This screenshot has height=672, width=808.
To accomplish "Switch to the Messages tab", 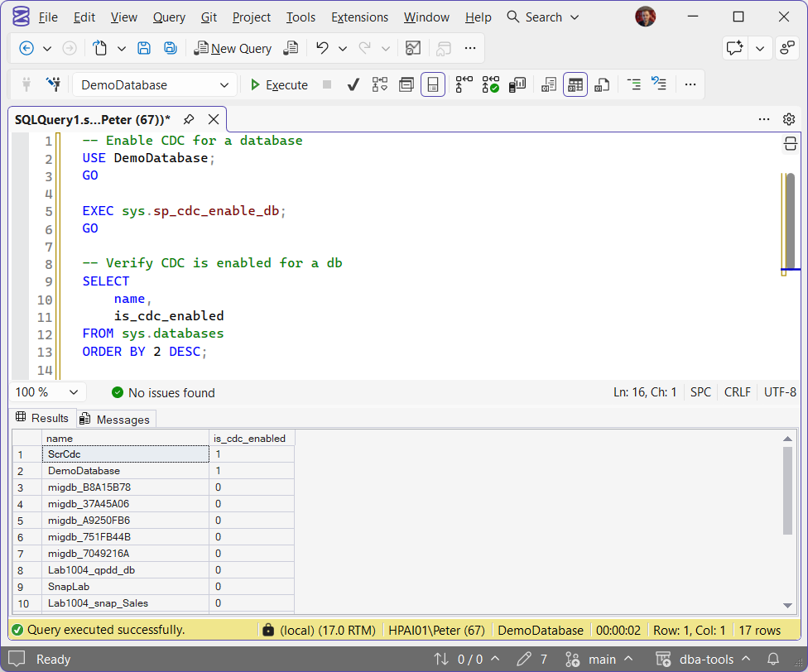I will (116, 420).
